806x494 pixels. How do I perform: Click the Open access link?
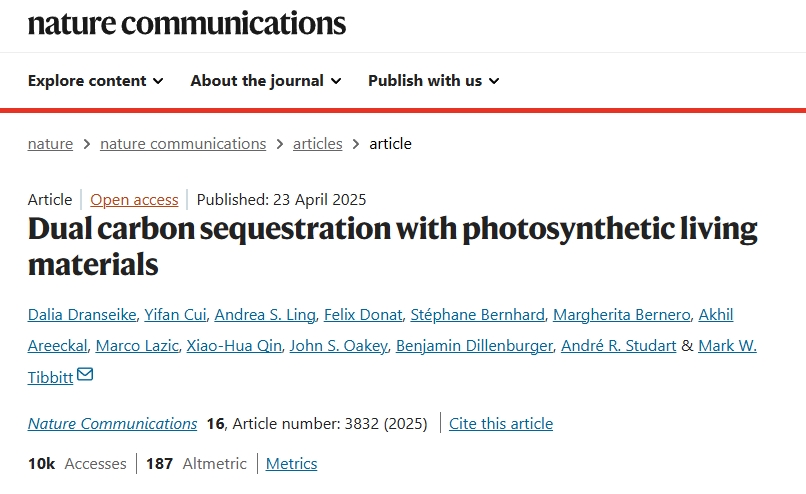[134, 199]
